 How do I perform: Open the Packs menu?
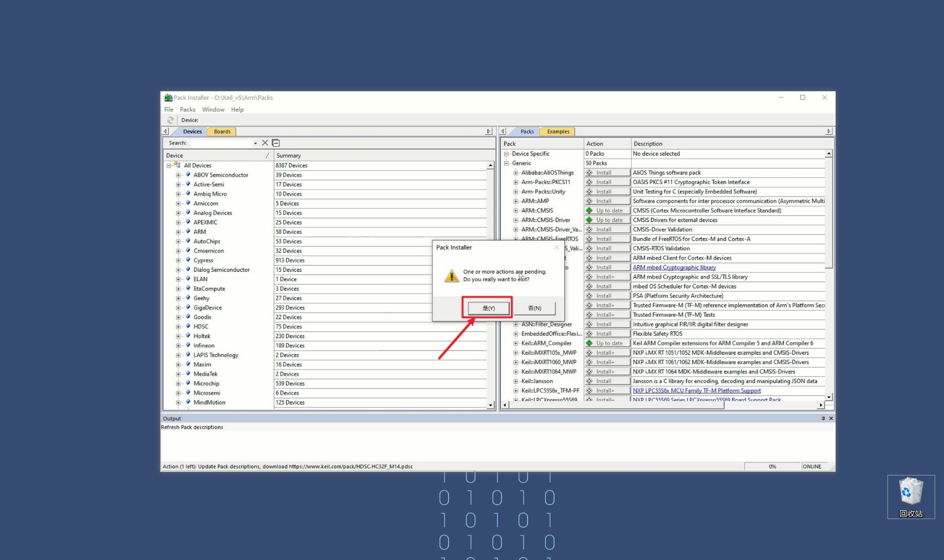(187, 109)
